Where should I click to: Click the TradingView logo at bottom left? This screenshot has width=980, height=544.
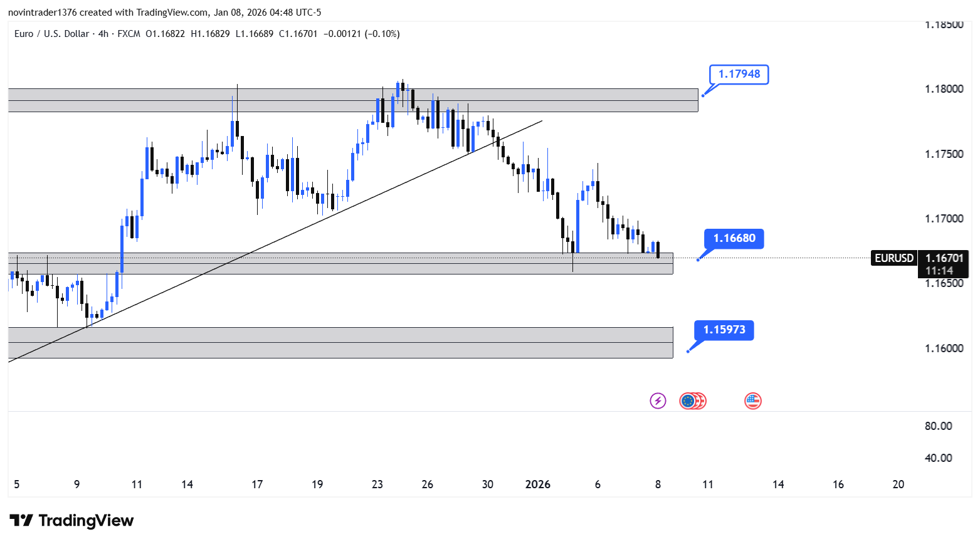click(x=71, y=521)
